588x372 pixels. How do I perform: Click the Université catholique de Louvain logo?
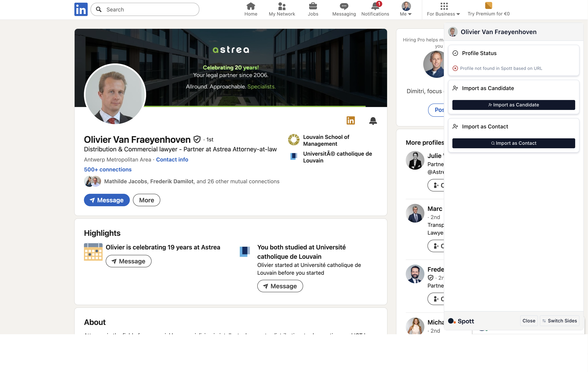(x=293, y=156)
